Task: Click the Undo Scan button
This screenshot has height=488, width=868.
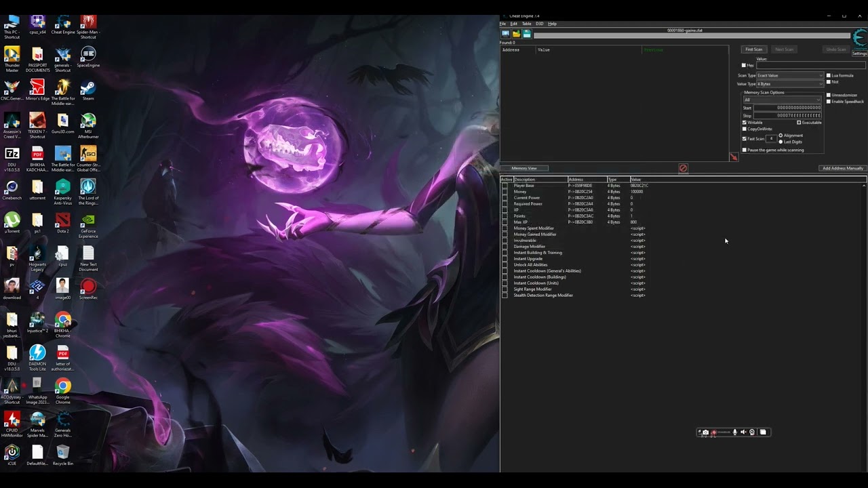Action: [x=836, y=49]
